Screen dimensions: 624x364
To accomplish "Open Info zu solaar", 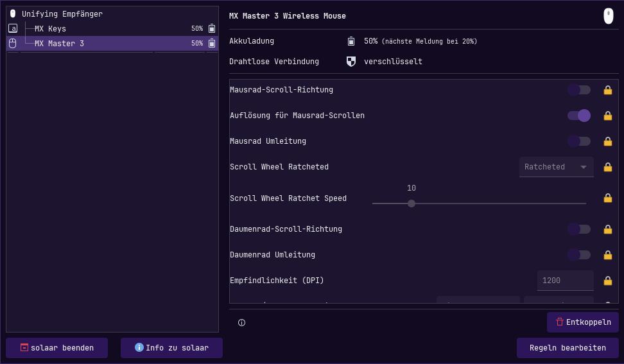I will (171, 348).
